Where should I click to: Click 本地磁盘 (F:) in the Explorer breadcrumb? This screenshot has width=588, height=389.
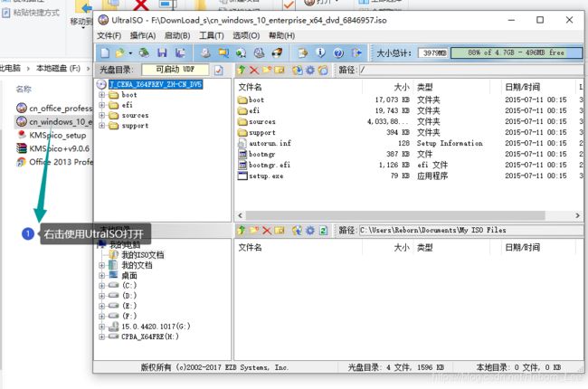coord(58,68)
